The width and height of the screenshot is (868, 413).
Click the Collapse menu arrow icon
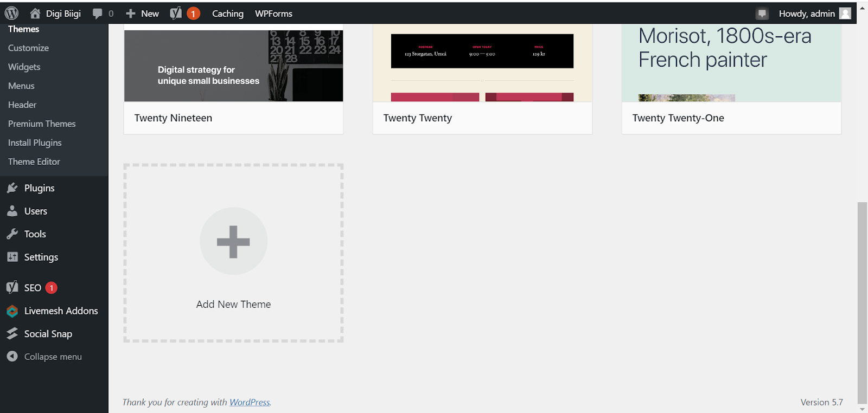pyautogui.click(x=12, y=357)
